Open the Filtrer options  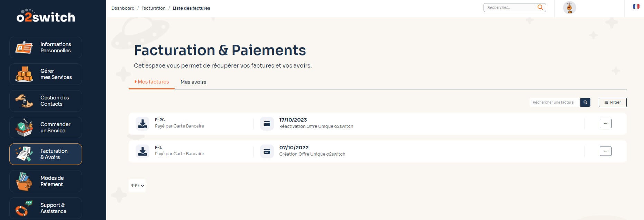(613, 102)
